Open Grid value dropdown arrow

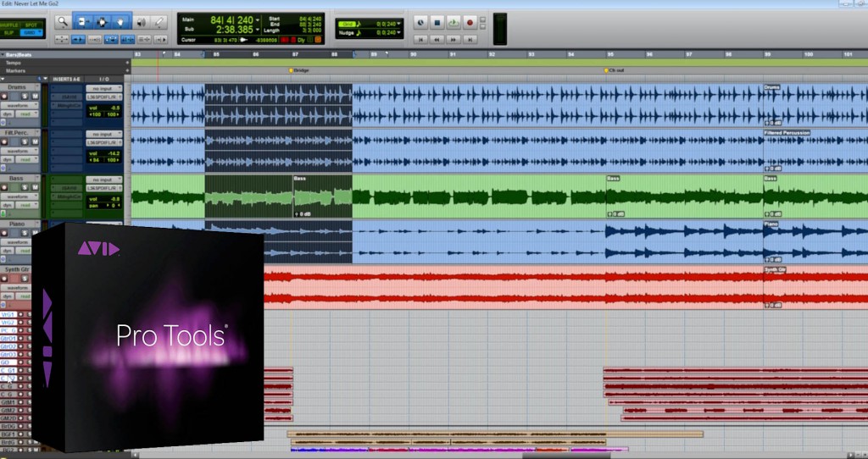[x=400, y=25]
